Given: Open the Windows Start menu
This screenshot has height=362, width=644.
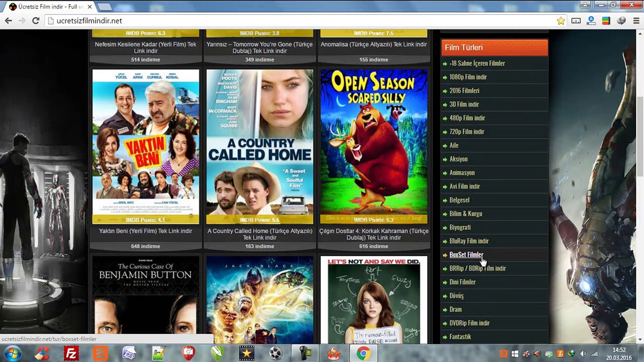Looking at the screenshot, I should tap(13, 353).
